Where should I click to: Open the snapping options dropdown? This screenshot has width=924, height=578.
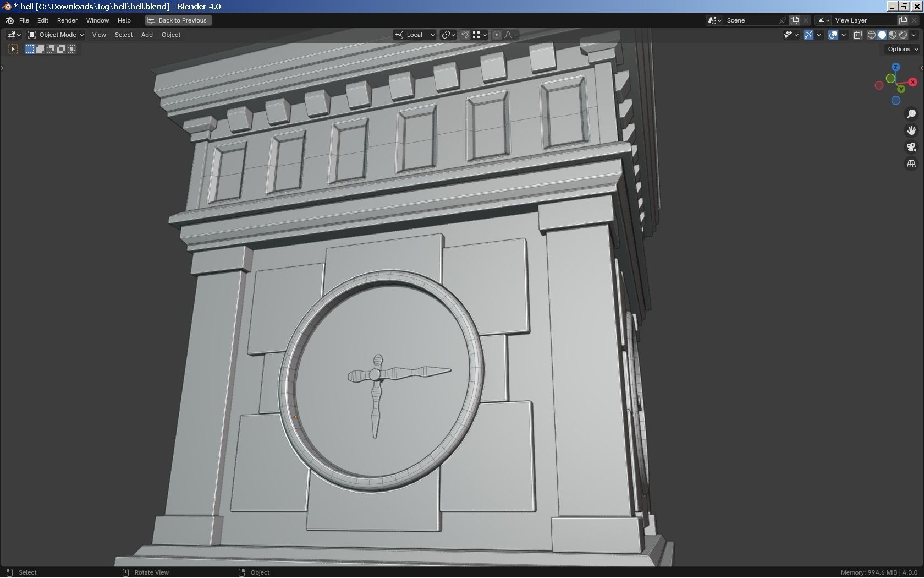pyautogui.click(x=480, y=35)
